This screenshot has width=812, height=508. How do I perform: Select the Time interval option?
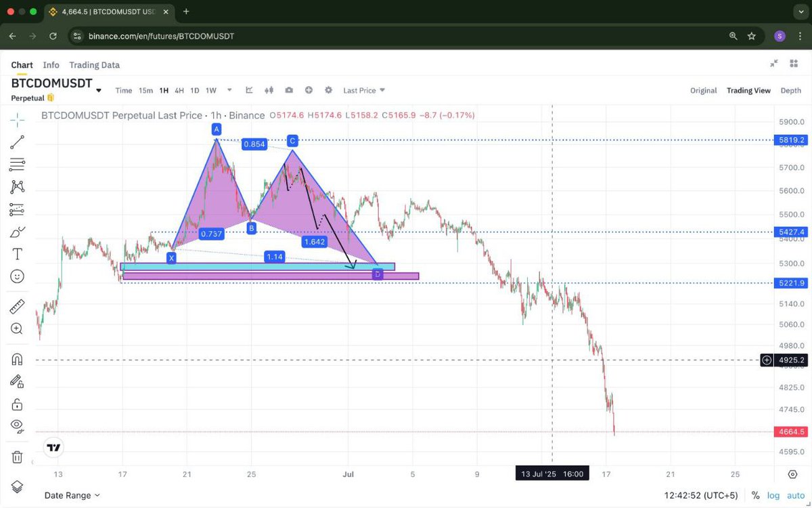pos(124,90)
